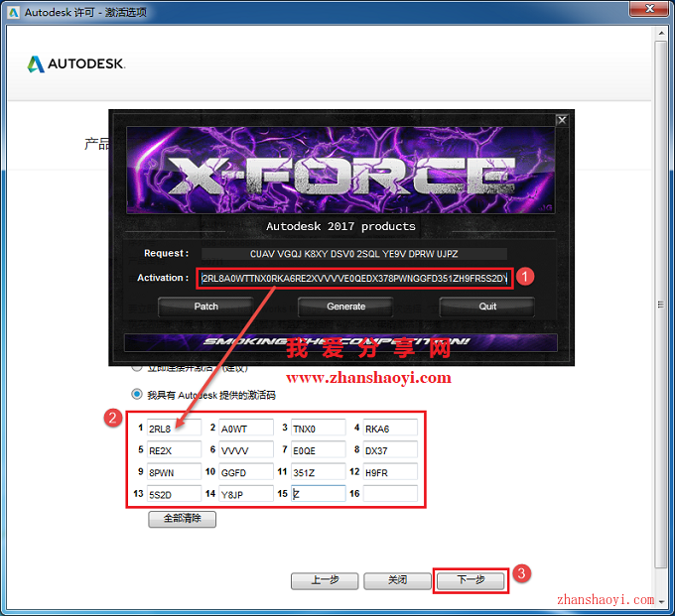Image resolution: width=675 pixels, height=616 pixels.
Task: Click the 下一步 (Next) button
Action: (x=471, y=580)
